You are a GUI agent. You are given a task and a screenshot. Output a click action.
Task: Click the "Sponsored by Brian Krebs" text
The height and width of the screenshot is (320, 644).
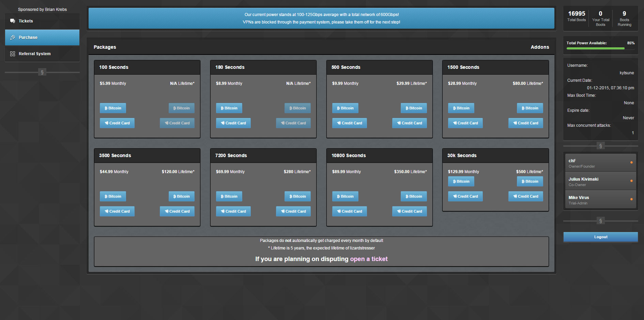(x=42, y=10)
